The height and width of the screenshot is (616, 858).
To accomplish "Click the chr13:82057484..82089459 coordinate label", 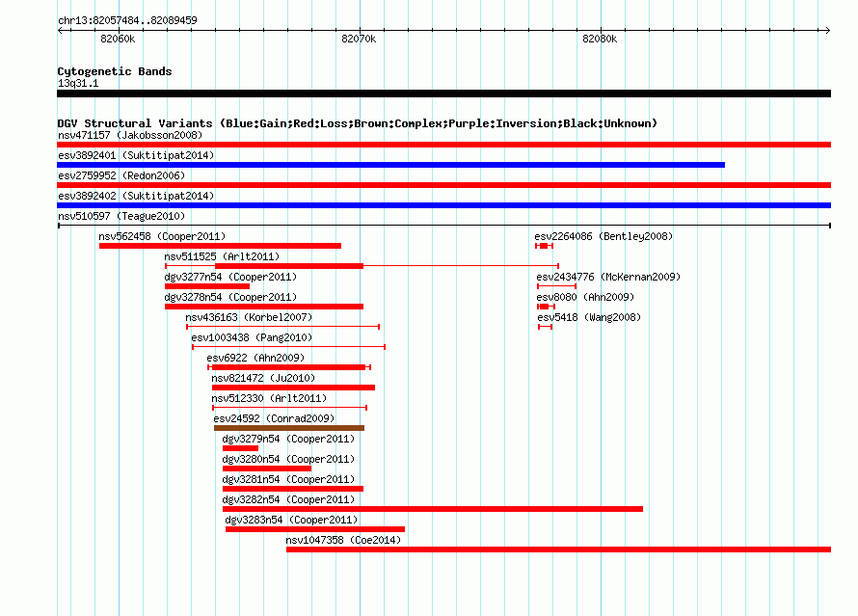I will pyautogui.click(x=127, y=20).
